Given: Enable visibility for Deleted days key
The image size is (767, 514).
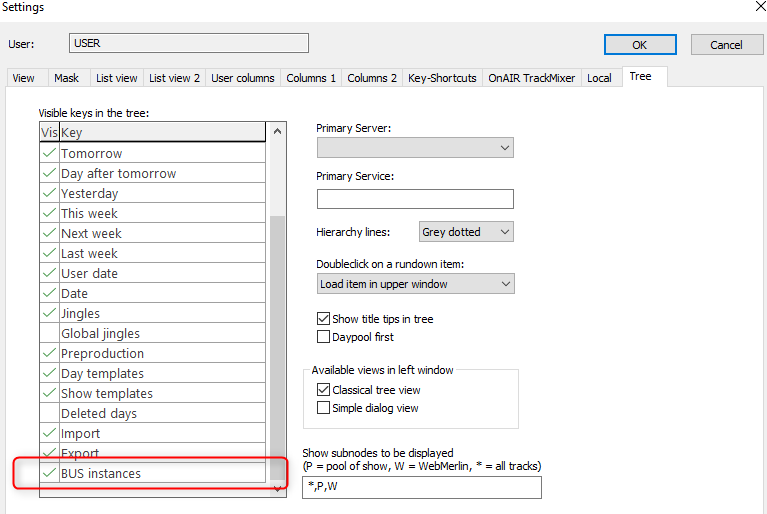Looking at the screenshot, I should point(48,414).
